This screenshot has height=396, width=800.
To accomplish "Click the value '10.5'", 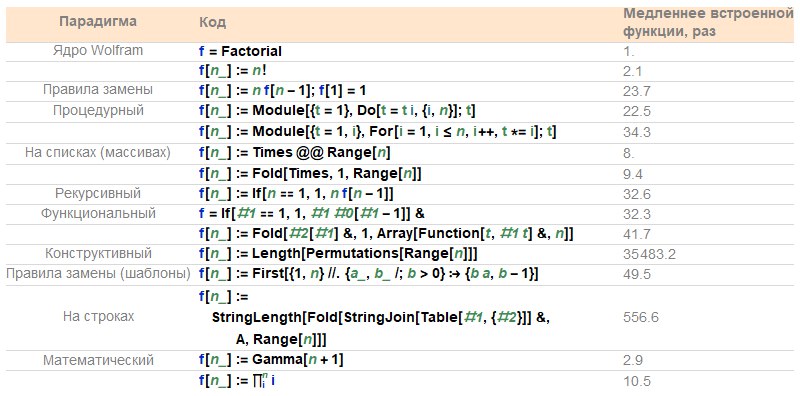I will [x=637, y=381].
